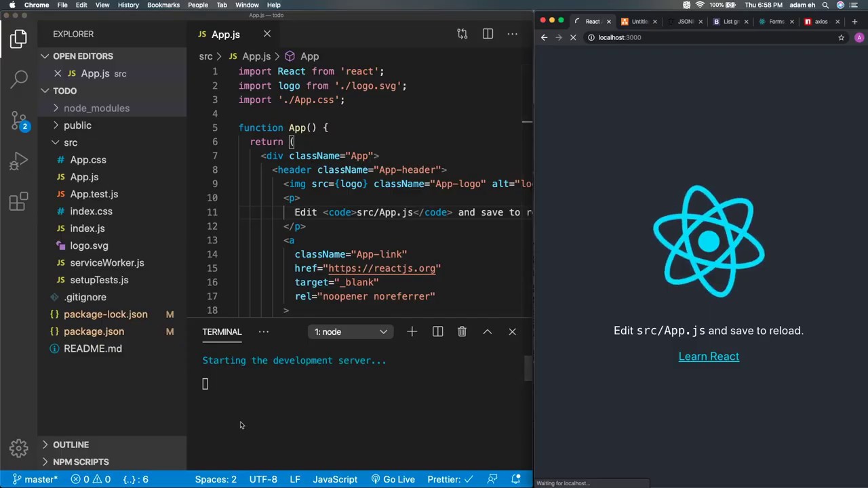Open App.test.js in the explorer
The width and height of the screenshot is (868, 488).
tap(94, 194)
